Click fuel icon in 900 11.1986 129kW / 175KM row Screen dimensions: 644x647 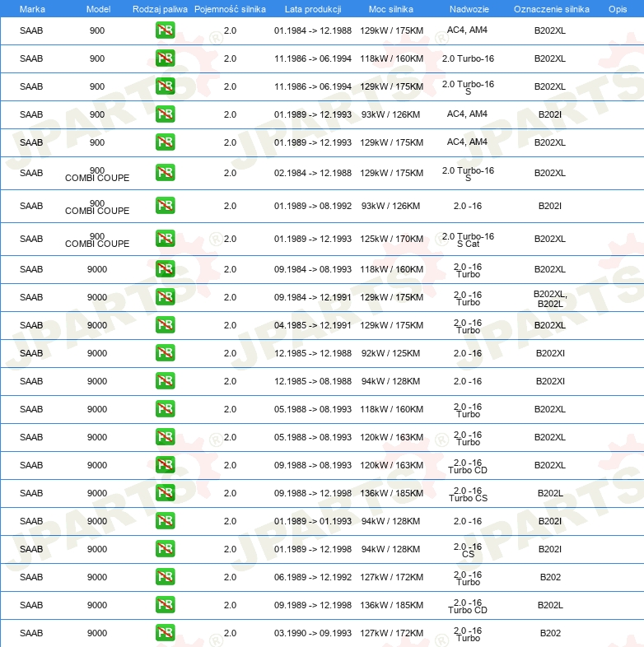pyautogui.click(x=166, y=86)
